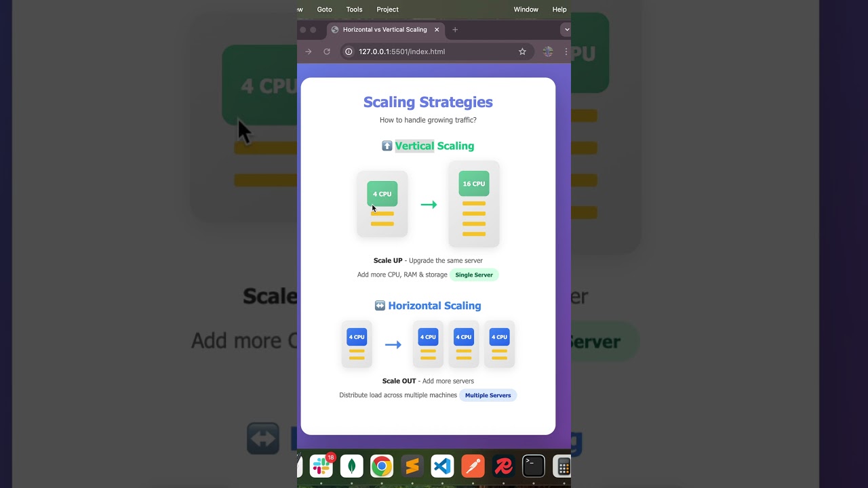This screenshot has height=488, width=868.
Task: Open Postman from the dock
Action: (x=473, y=466)
